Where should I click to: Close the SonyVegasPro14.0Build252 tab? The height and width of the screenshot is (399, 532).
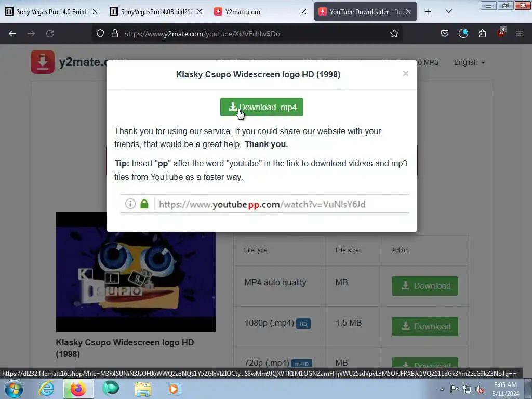(x=199, y=12)
